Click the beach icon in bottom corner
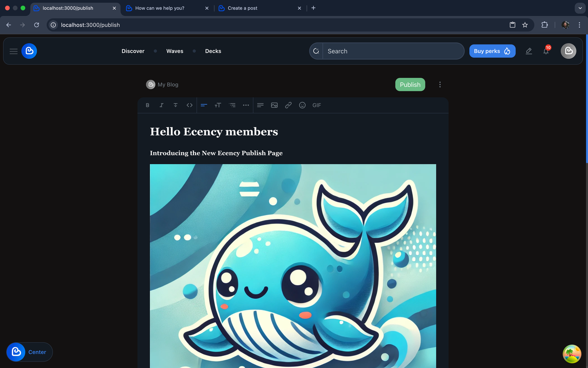Screen dimensions: 588x368 (x=572, y=354)
